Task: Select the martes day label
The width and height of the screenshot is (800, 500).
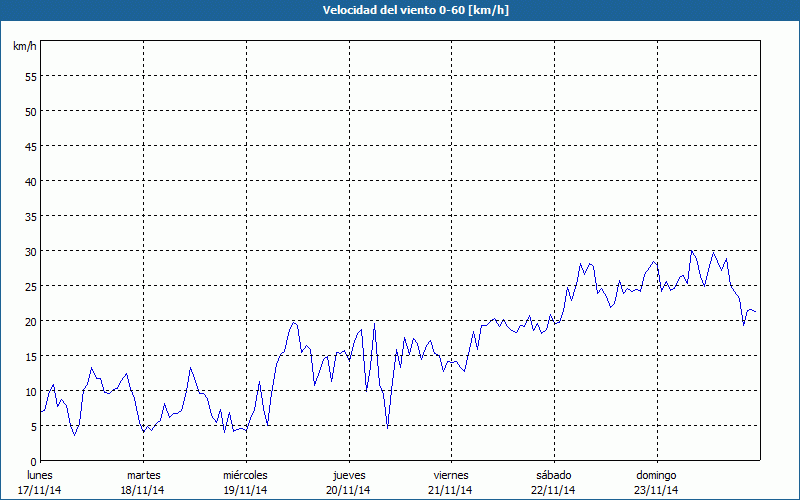Action: click(x=143, y=475)
